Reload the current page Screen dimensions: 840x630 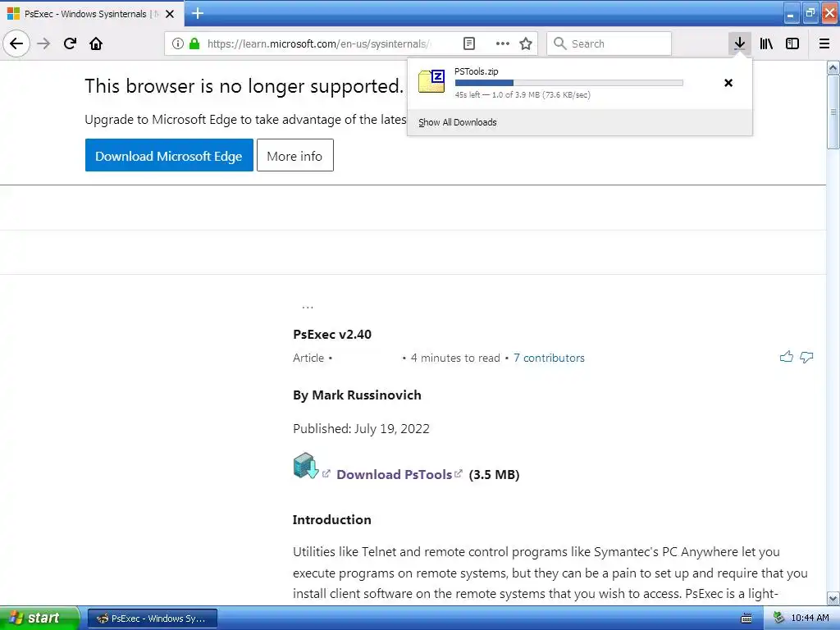click(70, 43)
